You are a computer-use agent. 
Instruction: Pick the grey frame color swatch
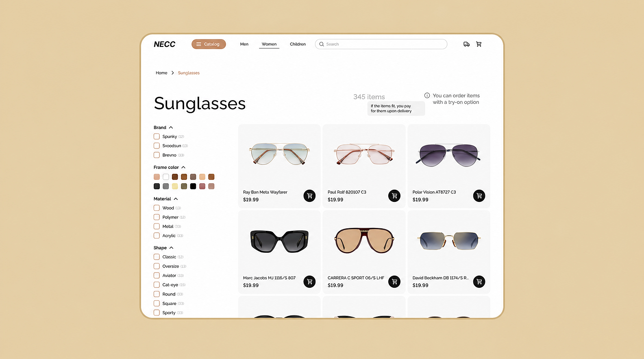pos(166,186)
